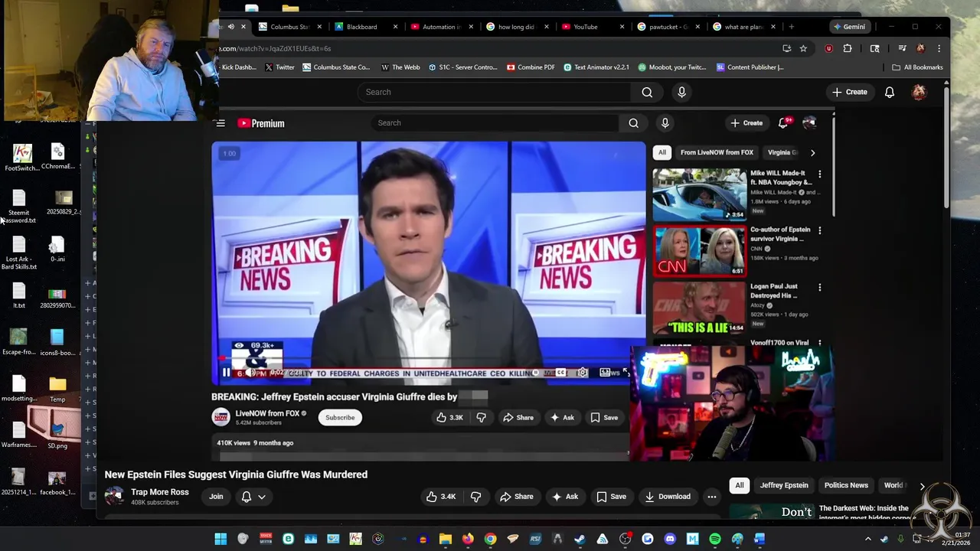Open notifications bell in outer YouTube header
Image resolution: width=980 pixels, height=551 pixels.
890,92
